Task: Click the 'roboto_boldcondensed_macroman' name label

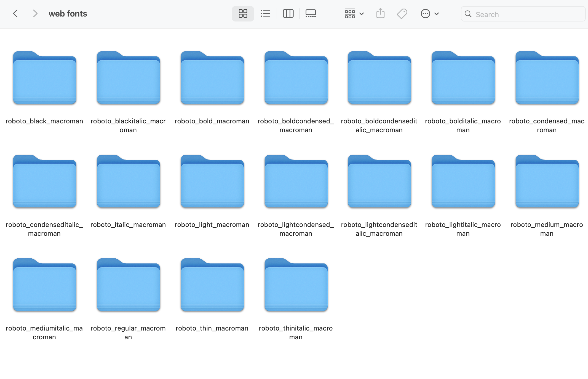Action: tap(296, 126)
